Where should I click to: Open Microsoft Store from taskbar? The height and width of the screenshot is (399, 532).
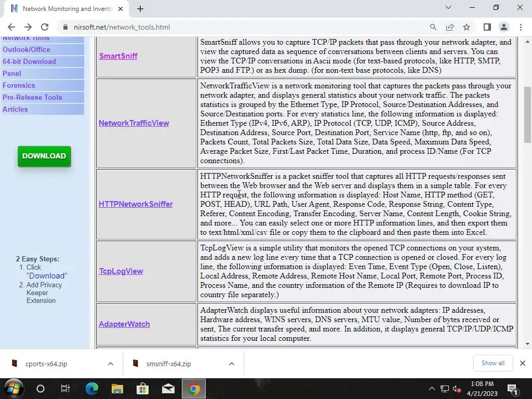click(x=142, y=389)
